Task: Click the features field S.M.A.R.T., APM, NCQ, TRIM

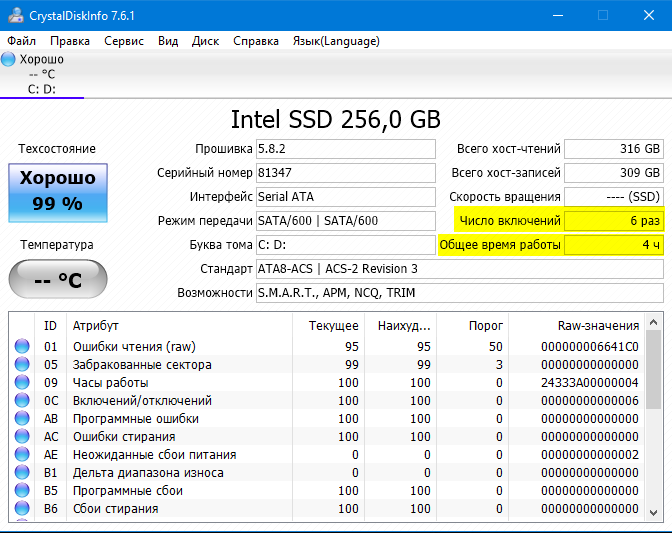Action: 460,293
